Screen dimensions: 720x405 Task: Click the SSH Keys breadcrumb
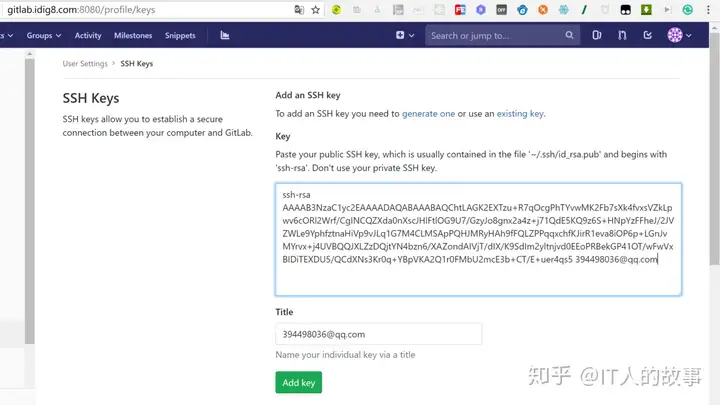pyautogui.click(x=136, y=63)
